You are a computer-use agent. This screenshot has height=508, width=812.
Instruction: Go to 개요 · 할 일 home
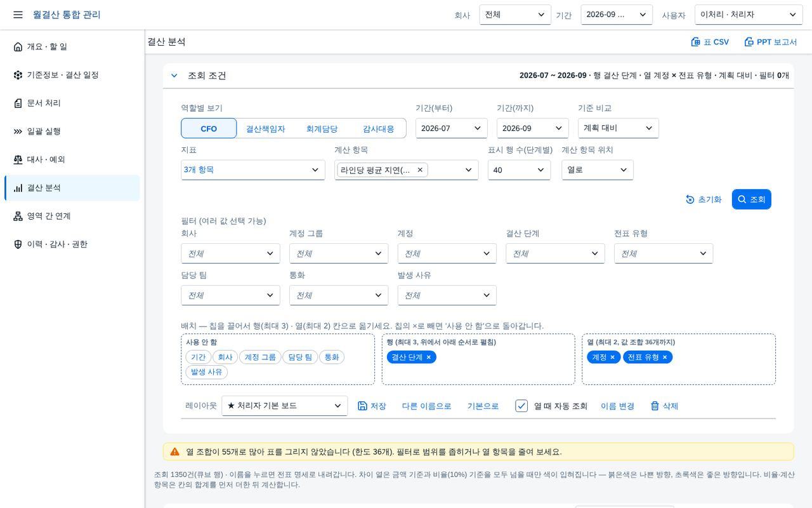coord(72,46)
